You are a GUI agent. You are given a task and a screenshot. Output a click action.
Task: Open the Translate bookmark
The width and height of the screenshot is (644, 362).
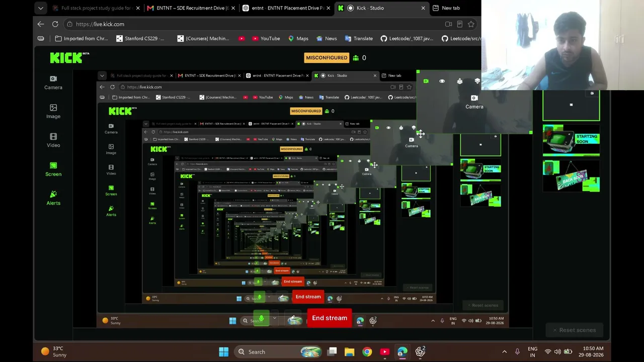click(x=358, y=39)
